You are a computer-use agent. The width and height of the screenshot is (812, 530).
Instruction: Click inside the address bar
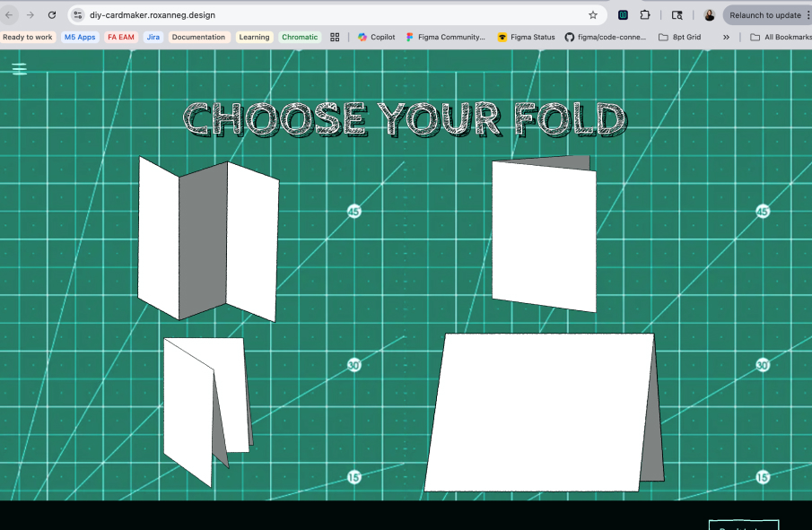269,14
